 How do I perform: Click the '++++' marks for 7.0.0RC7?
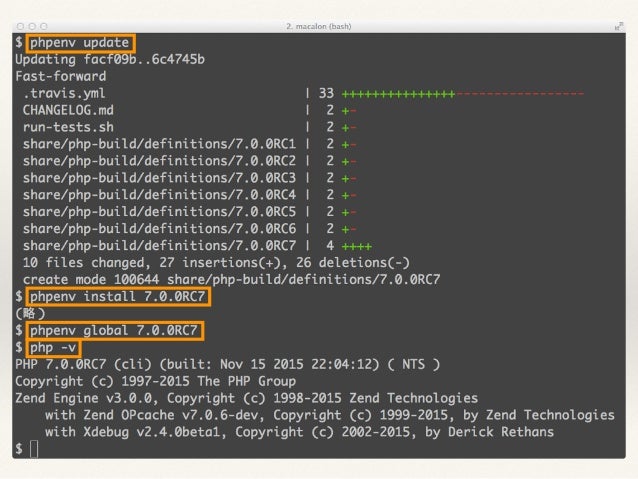[x=357, y=247]
